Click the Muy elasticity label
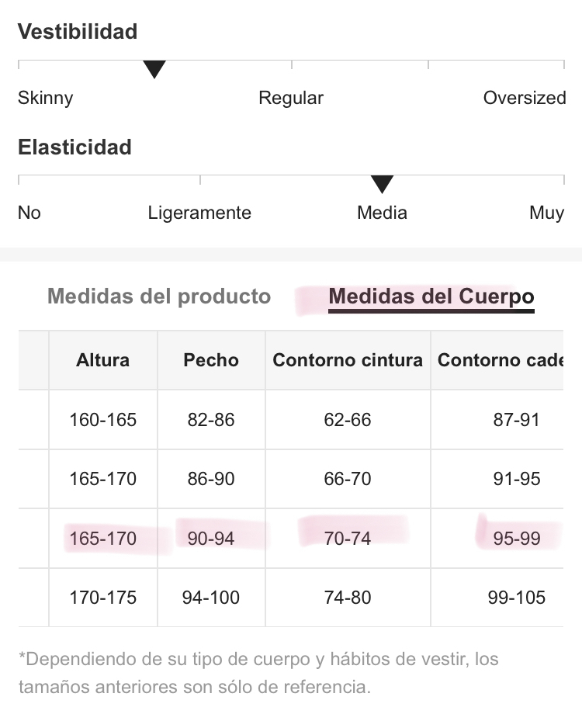This screenshot has height=728, width=582. click(x=547, y=213)
